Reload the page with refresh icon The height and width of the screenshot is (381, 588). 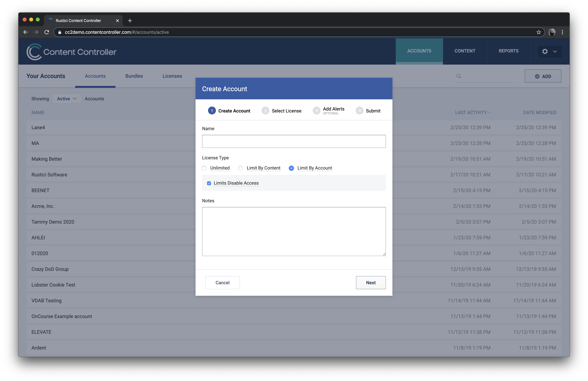pyautogui.click(x=47, y=32)
